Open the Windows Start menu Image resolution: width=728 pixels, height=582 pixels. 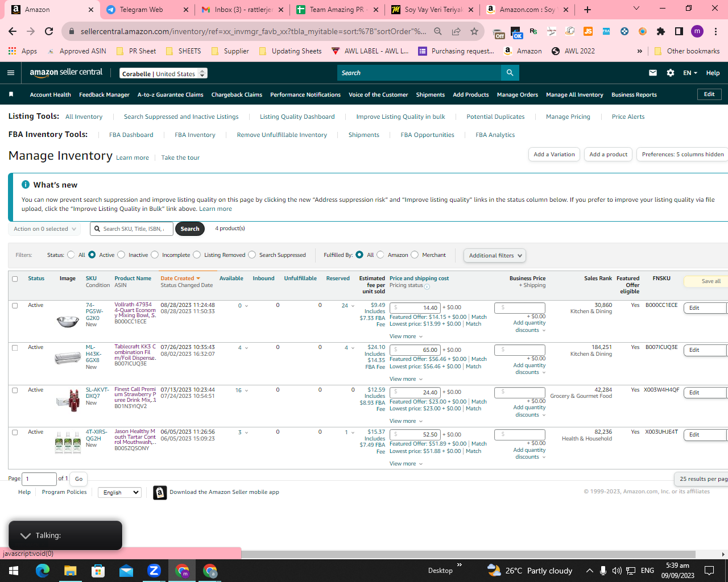[x=14, y=571]
